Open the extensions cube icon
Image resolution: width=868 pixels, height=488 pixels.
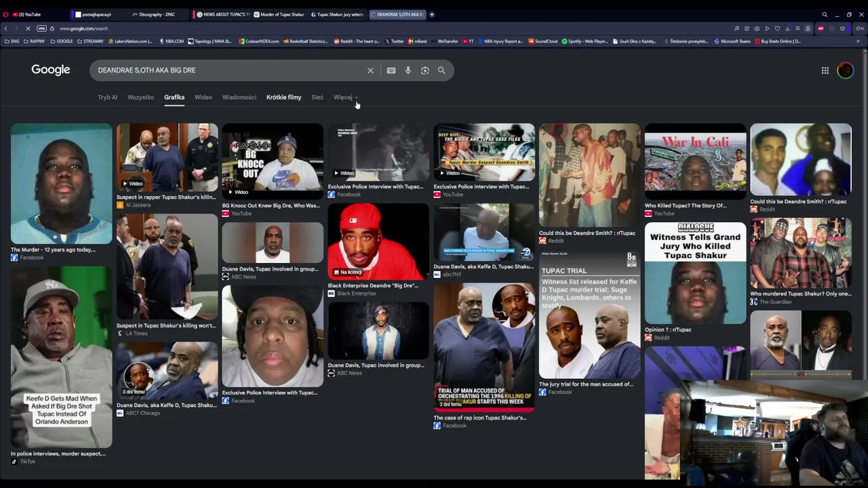click(842, 28)
